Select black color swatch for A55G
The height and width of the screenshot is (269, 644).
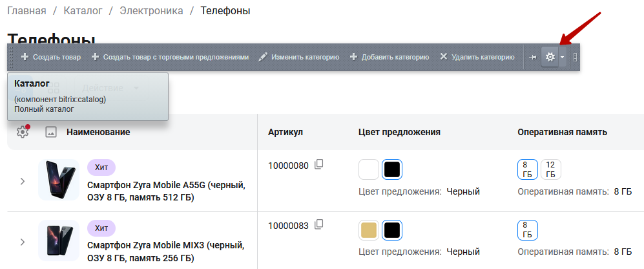pos(392,169)
